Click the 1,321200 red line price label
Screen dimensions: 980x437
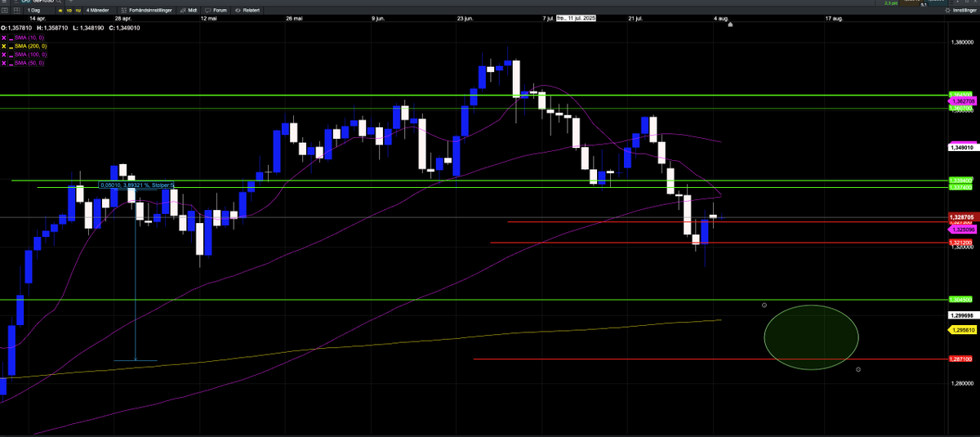pyautogui.click(x=961, y=243)
